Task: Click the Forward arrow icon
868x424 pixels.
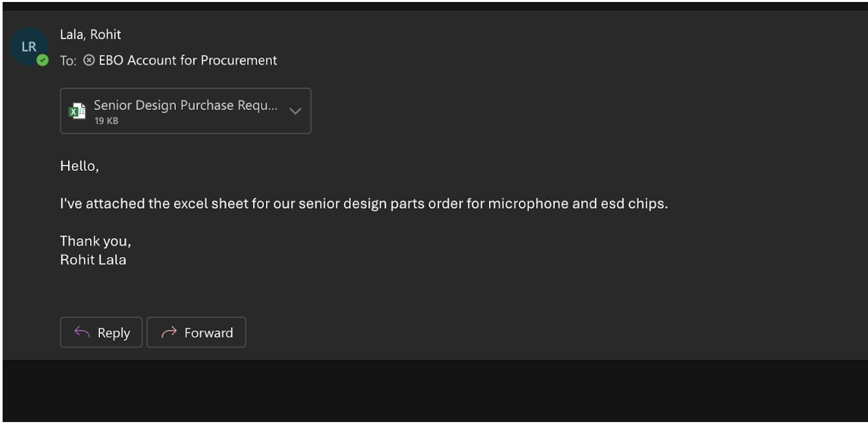Action: (169, 332)
